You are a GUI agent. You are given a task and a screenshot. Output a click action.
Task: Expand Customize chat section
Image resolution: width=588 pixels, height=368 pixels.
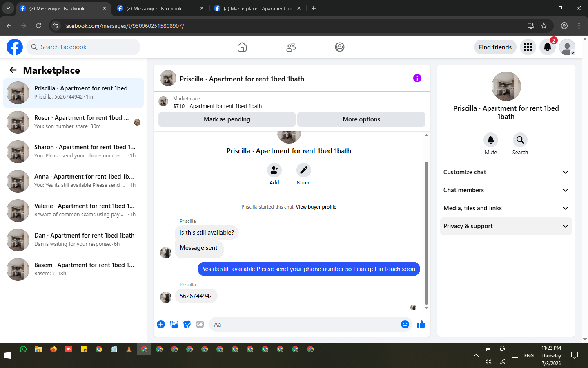tap(506, 172)
